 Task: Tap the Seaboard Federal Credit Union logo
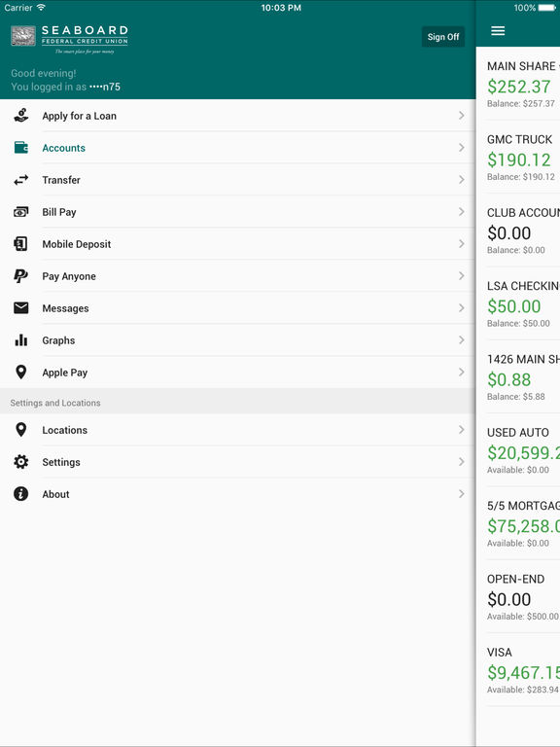70,39
